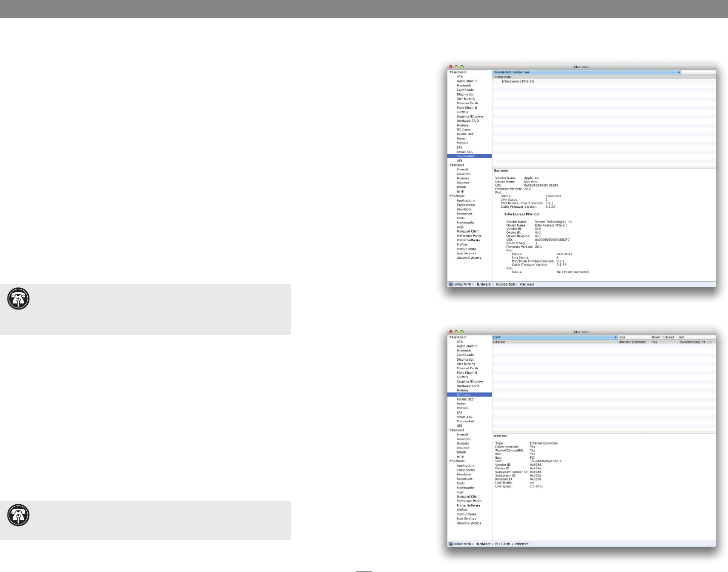Click Thunderbolt@108,0,0 cell in the table row
The width and height of the screenshot is (728, 572).
coord(695,342)
